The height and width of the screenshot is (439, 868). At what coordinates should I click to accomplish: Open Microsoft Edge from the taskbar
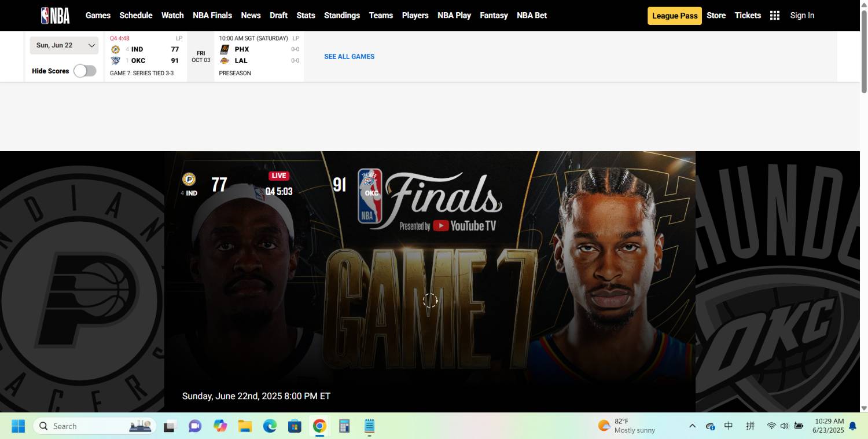tap(270, 426)
